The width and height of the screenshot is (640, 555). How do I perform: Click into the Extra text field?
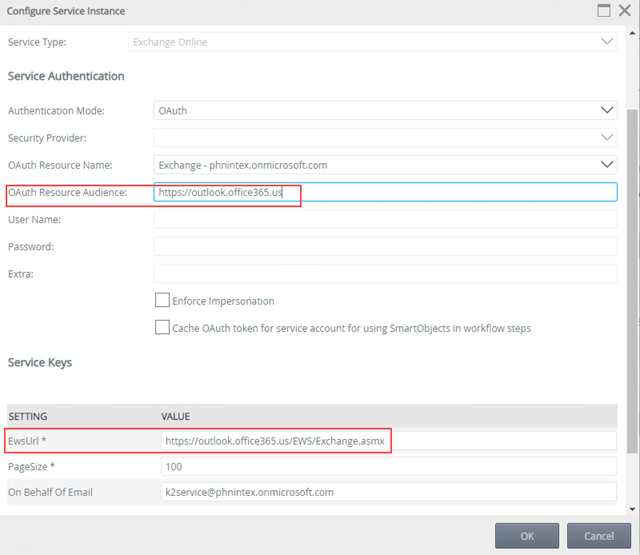385,273
